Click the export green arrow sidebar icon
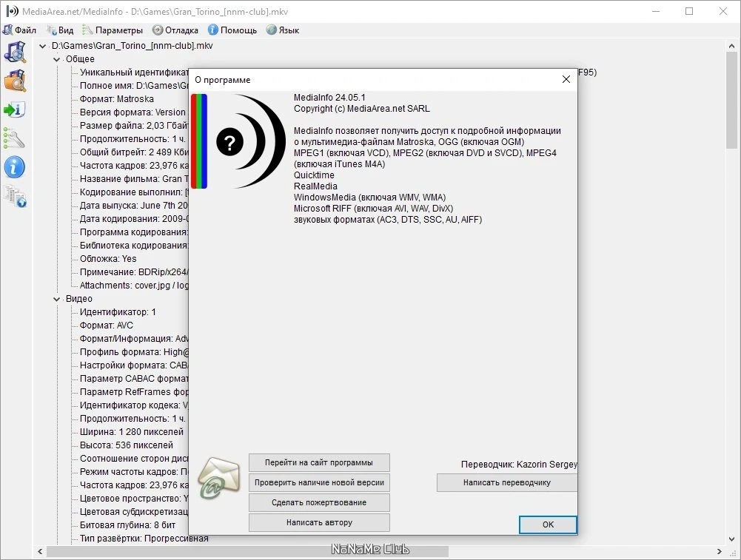Image resolution: width=741 pixels, height=560 pixels. [x=15, y=110]
